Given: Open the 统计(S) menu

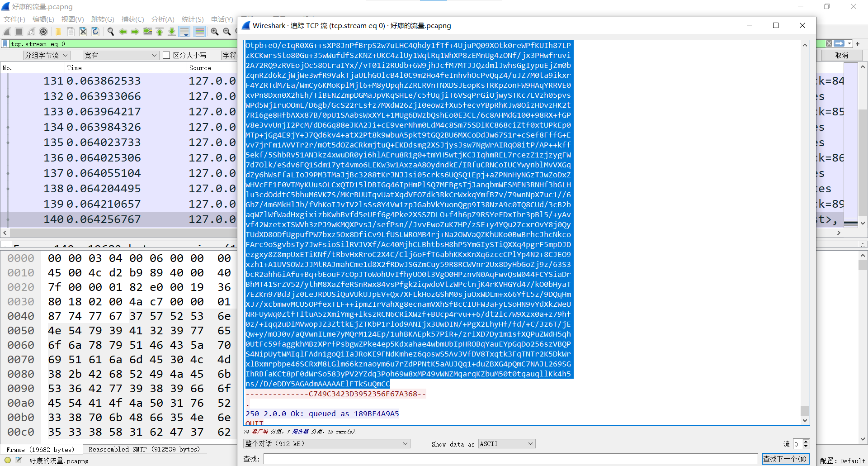Looking at the screenshot, I should coord(192,19).
